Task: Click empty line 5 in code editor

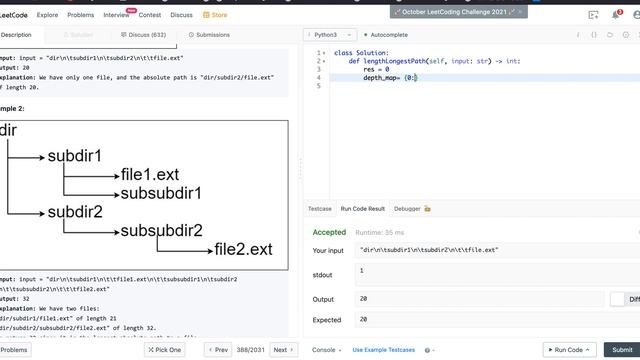Action: click(485, 86)
